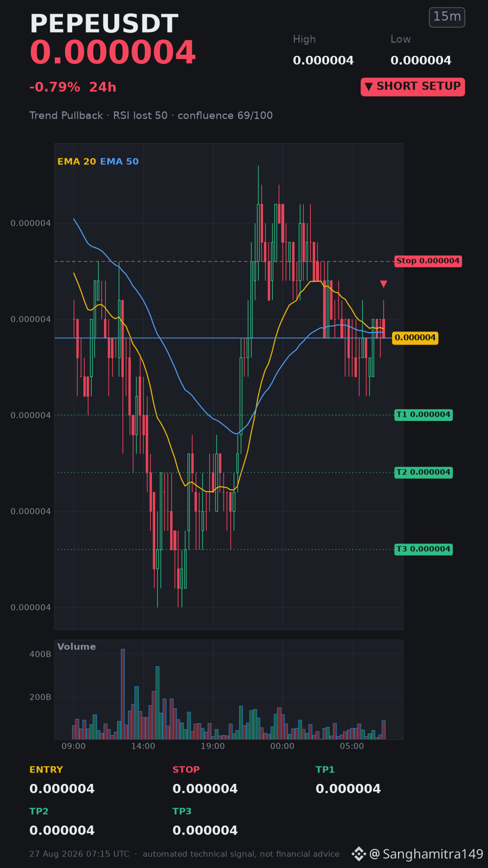Click the Sanghamitra149 username

433,854
